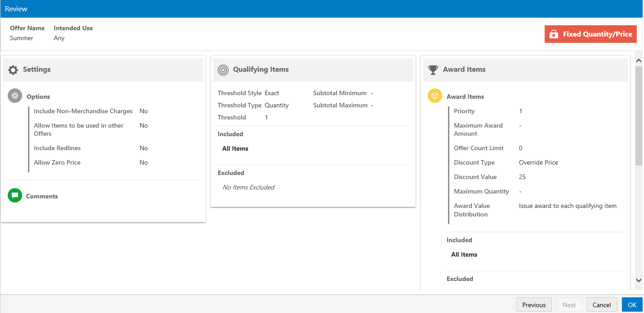The image size is (644, 313).
Task: Click the Review title bar text
Action: [x=16, y=9]
